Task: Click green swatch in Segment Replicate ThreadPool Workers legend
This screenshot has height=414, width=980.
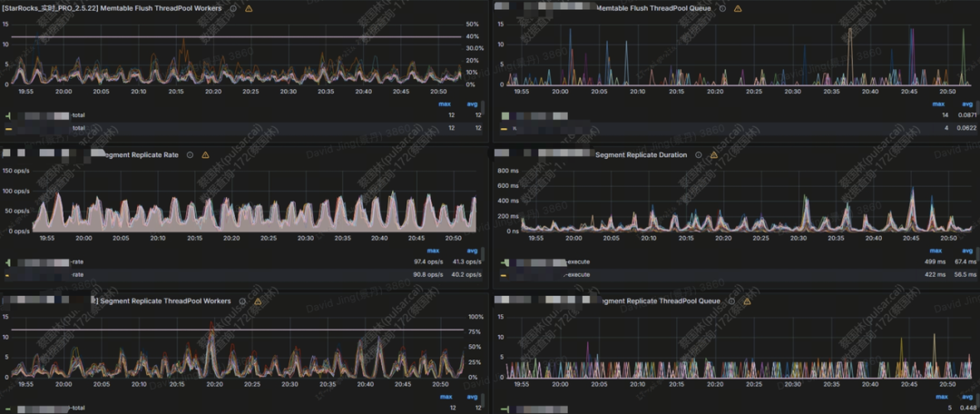Action: 8,409
